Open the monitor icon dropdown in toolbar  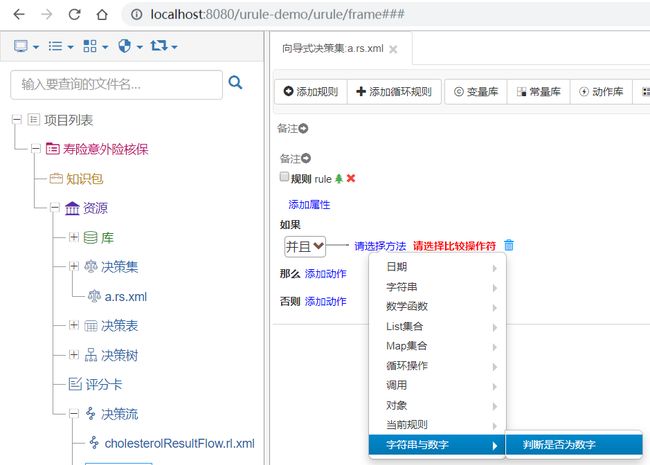26,46
